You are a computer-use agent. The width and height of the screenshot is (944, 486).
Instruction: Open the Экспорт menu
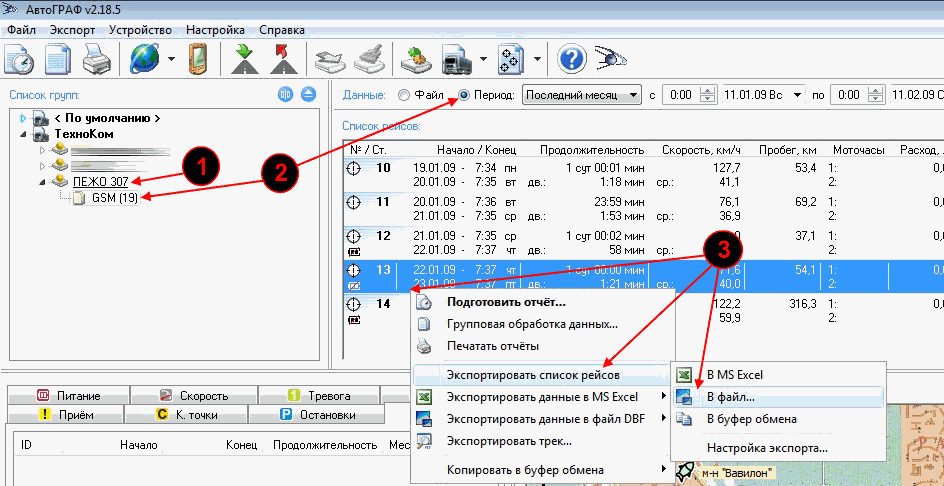tap(72, 30)
